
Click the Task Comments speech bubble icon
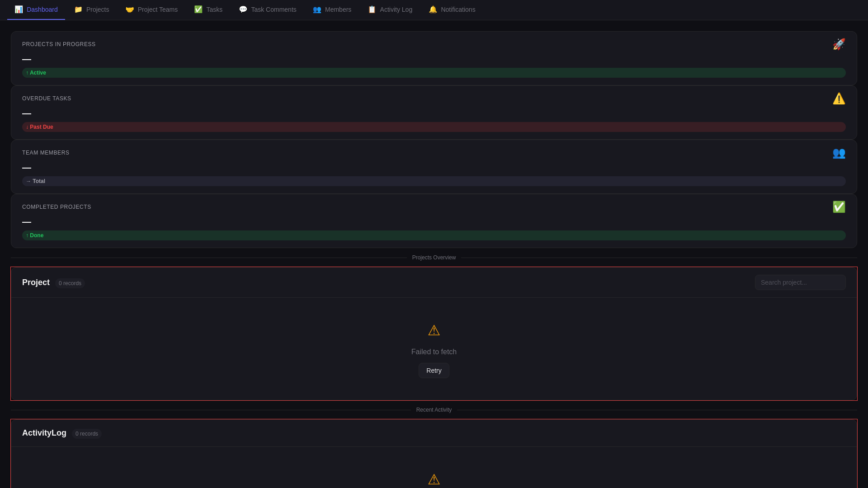pyautogui.click(x=243, y=9)
